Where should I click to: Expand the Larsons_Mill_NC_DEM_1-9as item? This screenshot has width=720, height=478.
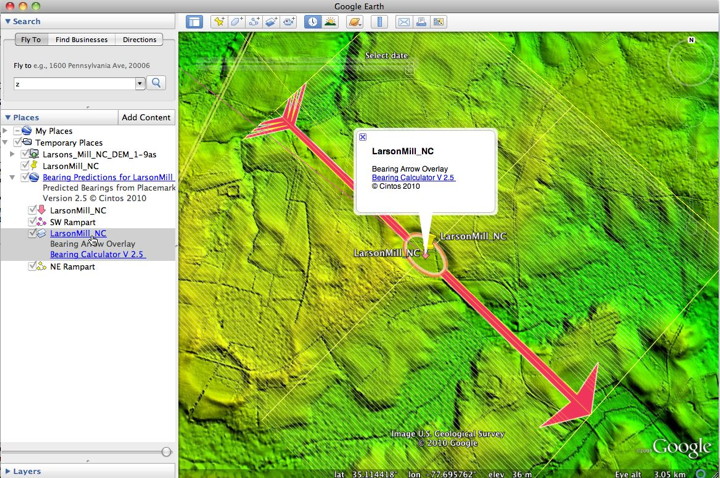tap(12, 155)
